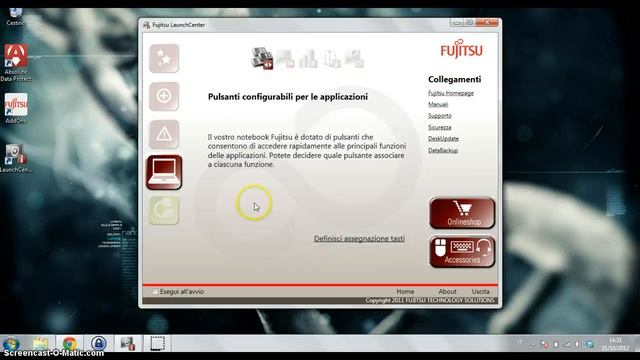Close the Fujitsu LaunchCenter window

click(x=487, y=22)
